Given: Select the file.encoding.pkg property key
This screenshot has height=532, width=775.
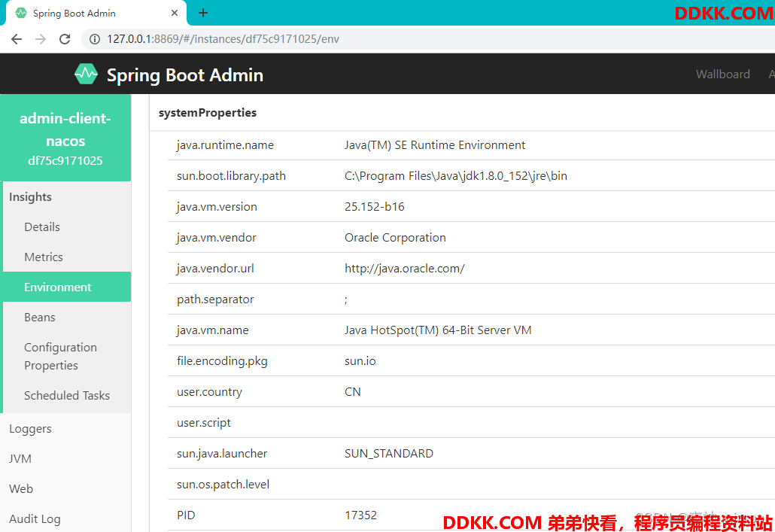Looking at the screenshot, I should pyautogui.click(x=222, y=361).
